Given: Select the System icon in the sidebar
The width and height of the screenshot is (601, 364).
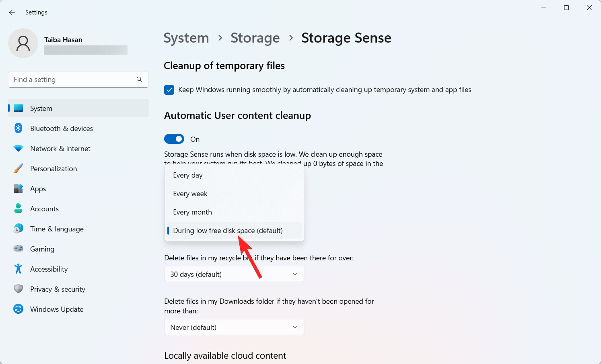Looking at the screenshot, I should click(19, 108).
